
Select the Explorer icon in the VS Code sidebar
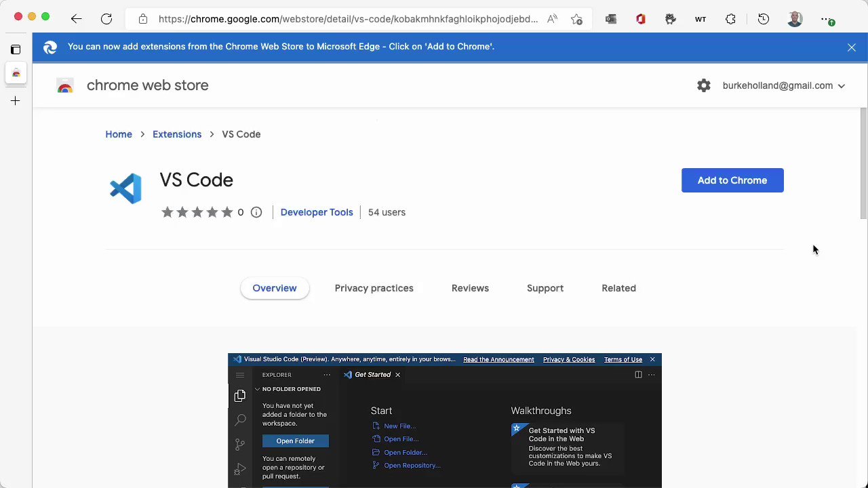point(240,395)
